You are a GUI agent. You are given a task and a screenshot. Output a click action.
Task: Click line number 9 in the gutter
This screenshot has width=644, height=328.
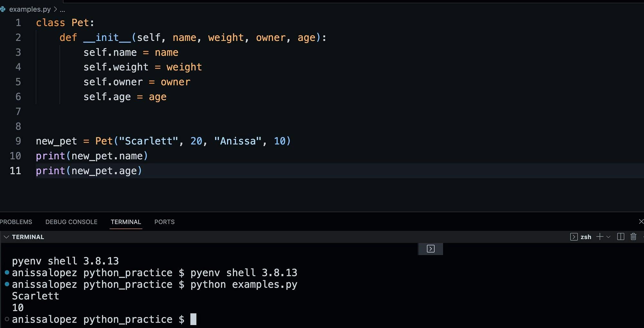click(x=18, y=141)
